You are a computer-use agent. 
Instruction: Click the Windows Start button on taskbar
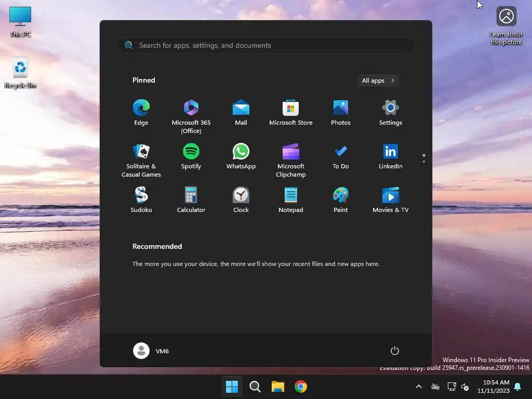click(x=232, y=387)
